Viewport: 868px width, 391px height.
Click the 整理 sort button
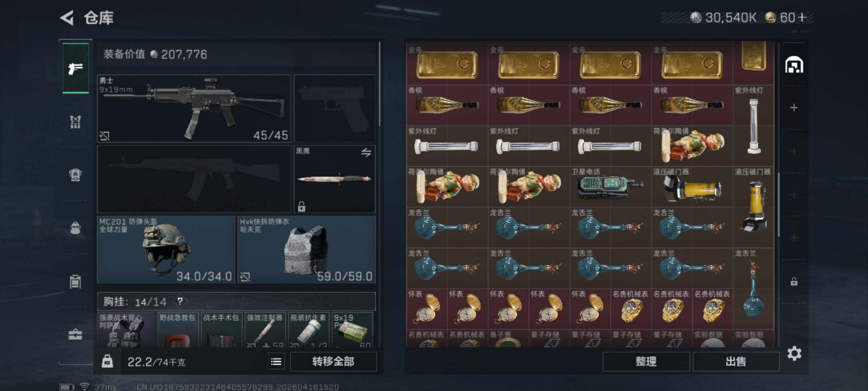coord(646,361)
